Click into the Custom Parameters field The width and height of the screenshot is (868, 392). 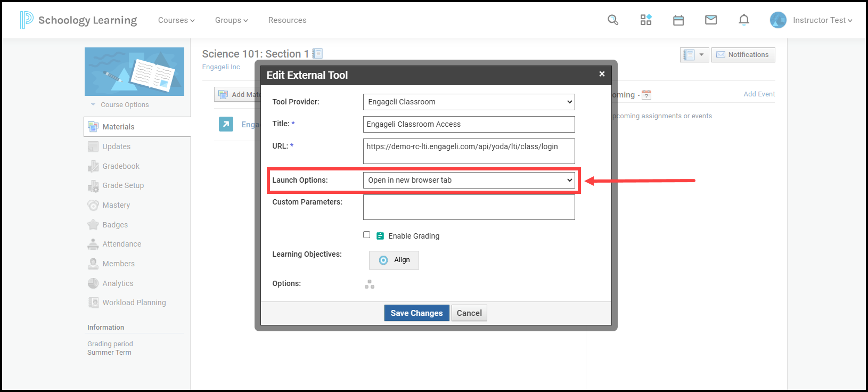pos(469,207)
